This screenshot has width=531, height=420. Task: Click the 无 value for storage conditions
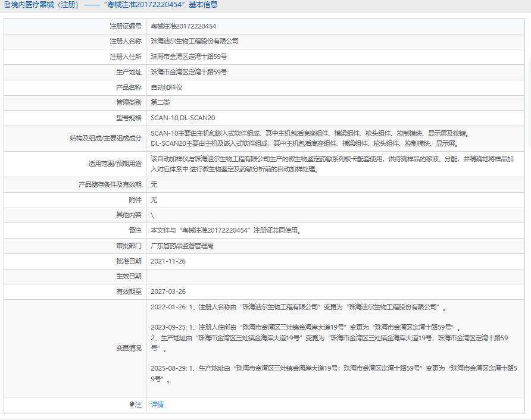click(x=154, y=184)
